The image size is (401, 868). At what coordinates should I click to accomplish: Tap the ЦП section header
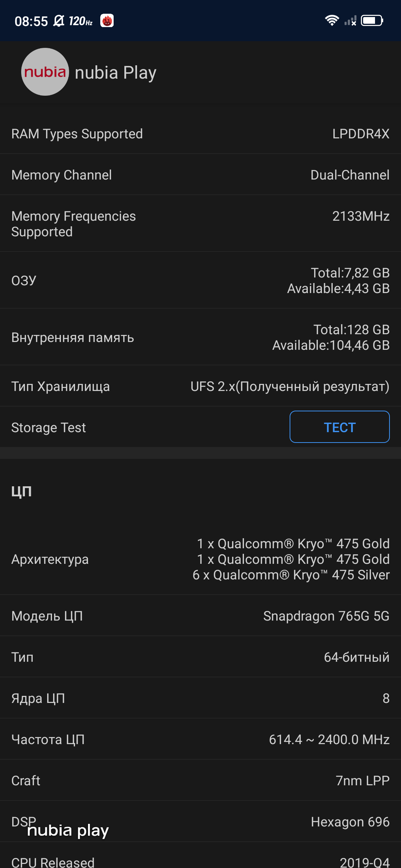pyautogui.click(x=22, y=491)
